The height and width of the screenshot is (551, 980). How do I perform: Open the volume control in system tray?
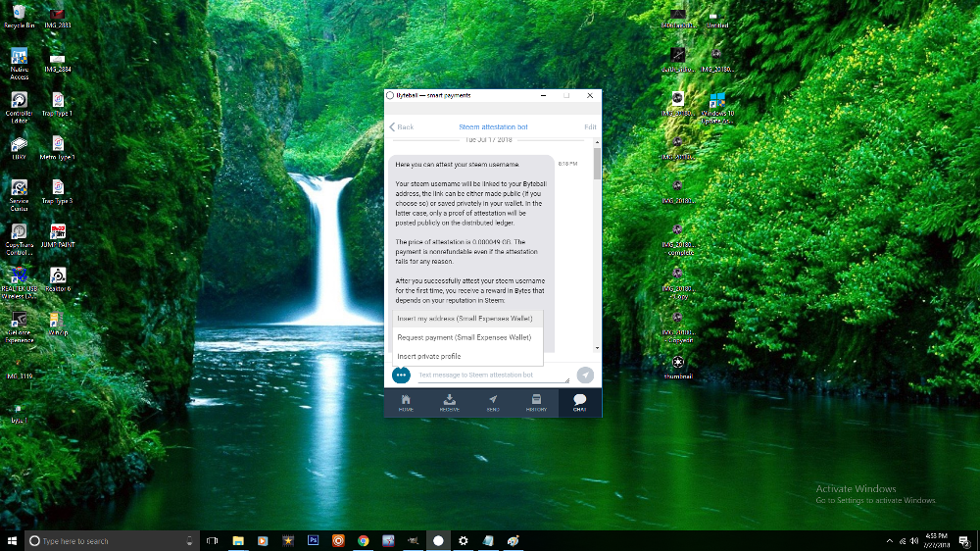(914, 541)
